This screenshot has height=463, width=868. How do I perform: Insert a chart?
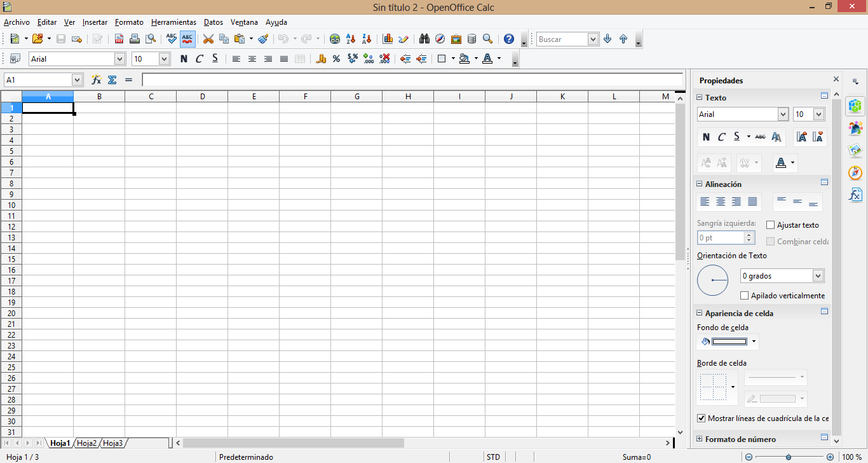(388, 39)
